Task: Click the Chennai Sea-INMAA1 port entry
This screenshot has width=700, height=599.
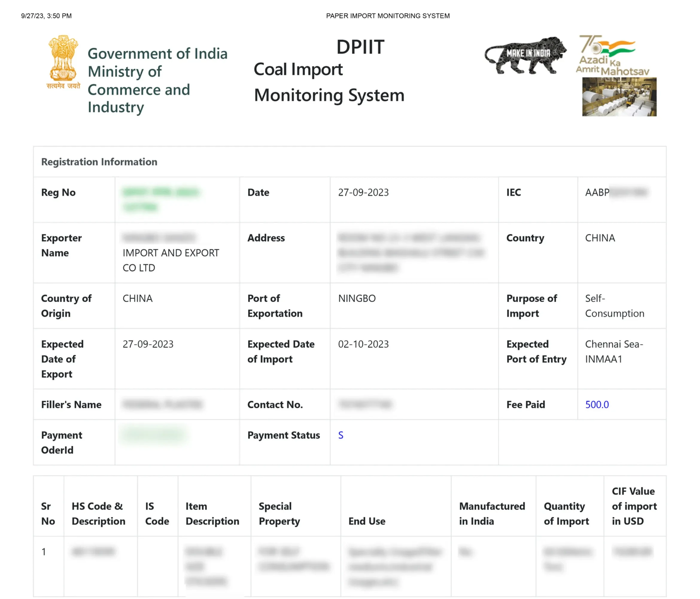Action: coord(614,351)
